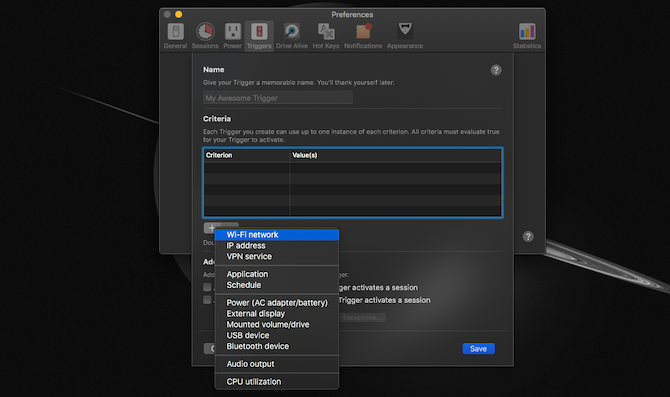Click the help button below the Statistics icon
Screen dimensions: 670x397
pyautogui.click(x=528, y=236)
